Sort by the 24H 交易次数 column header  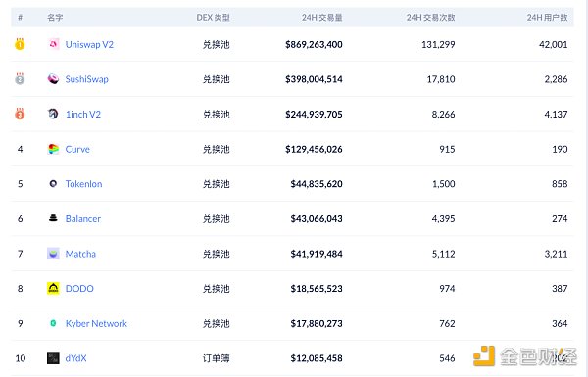[x=431, y=18]
